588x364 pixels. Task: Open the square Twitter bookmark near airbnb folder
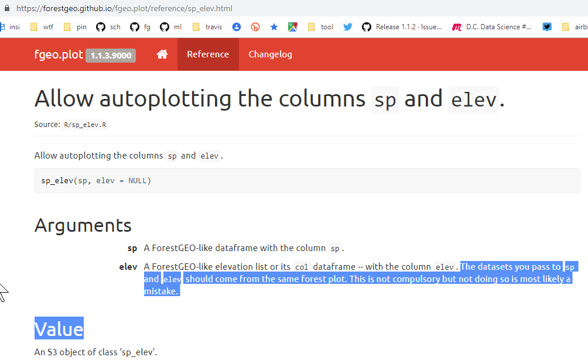click(x=546, y=26)
